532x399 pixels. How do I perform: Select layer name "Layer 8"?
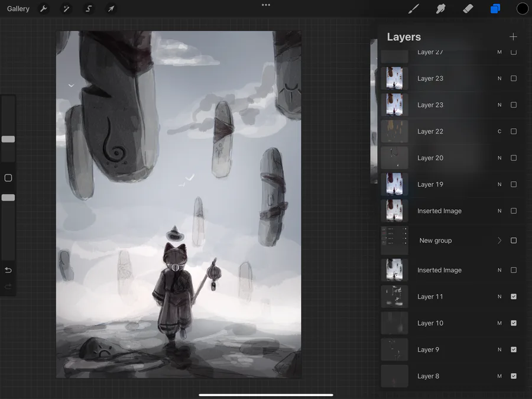[x=428, y=376]
